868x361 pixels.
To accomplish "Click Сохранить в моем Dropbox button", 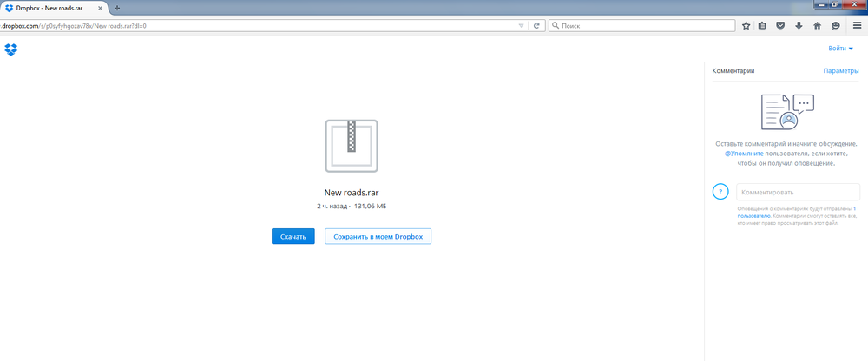I will (378, 236).
